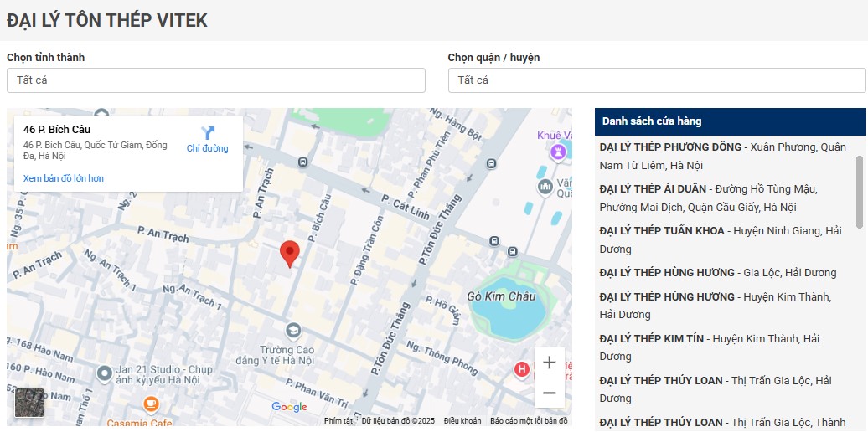This screenshot has height=432, width=868.
Task: Click the purple Khuê Văn landmark icon
Action: click(x=558, y=151)
